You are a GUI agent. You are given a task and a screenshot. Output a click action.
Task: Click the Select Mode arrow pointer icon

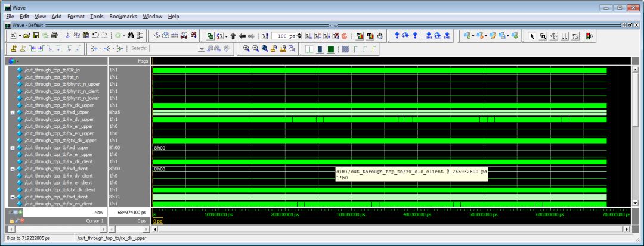point(532,36)
